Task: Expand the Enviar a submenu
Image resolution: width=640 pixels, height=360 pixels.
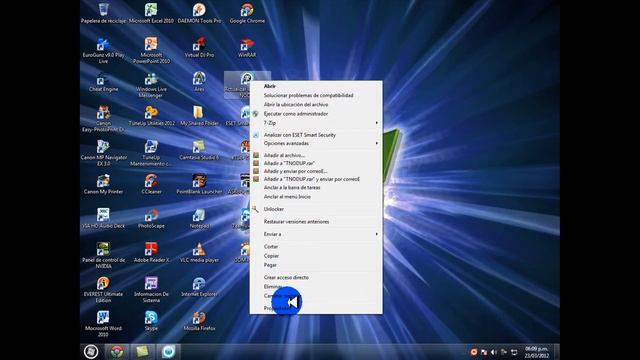Action: (x=316, y=234)
